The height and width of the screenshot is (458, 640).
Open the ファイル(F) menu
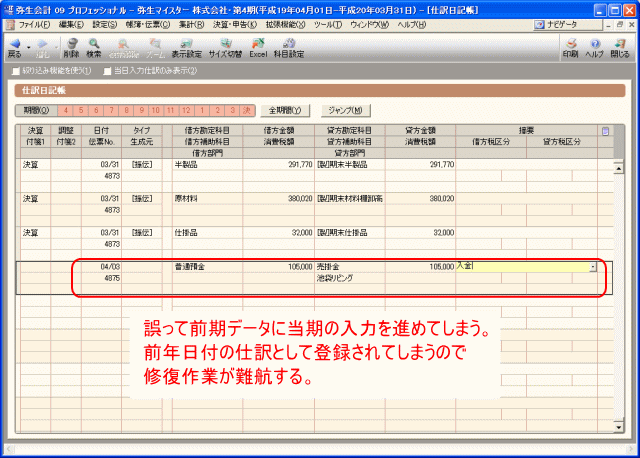(x=34, y=25)
